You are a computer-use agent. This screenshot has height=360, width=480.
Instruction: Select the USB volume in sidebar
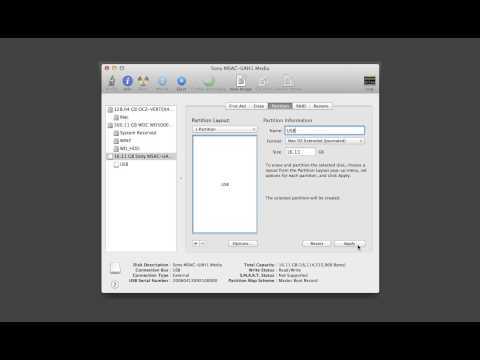click(x=121, y=164)
